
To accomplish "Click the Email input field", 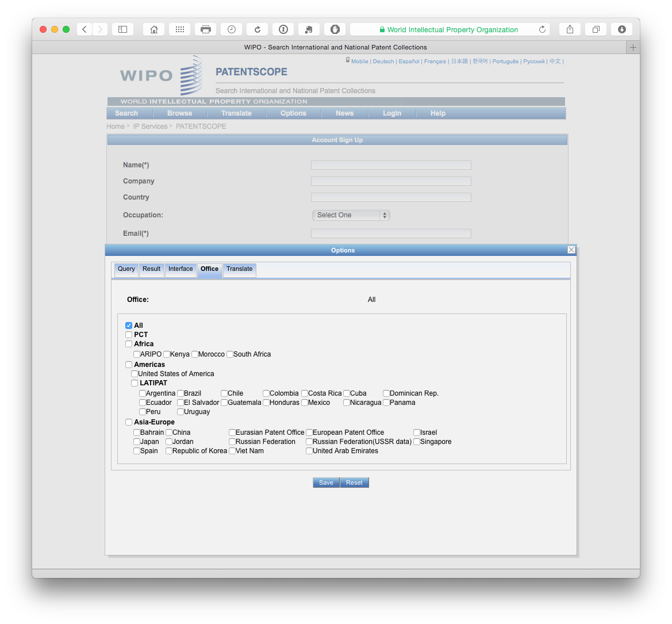I will pyautogui.click(x=391, y=233).
